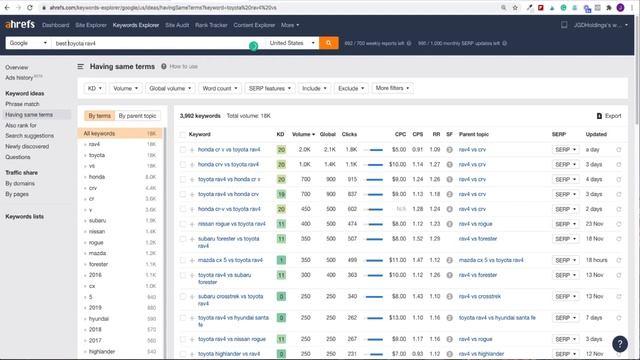Open the More filters dropdown
Screen dimensions: 640x360
pos(392,88)
